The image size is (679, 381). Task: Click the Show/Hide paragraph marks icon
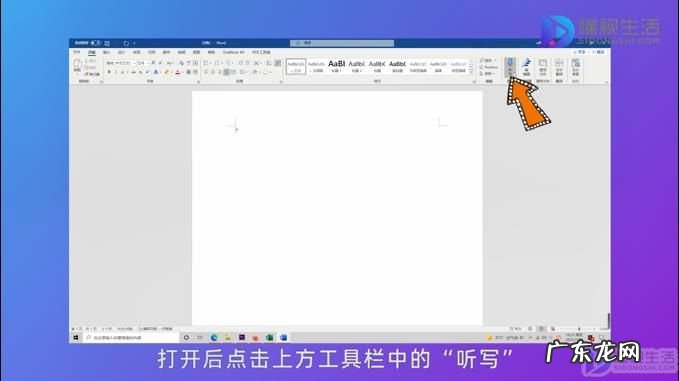278,63
